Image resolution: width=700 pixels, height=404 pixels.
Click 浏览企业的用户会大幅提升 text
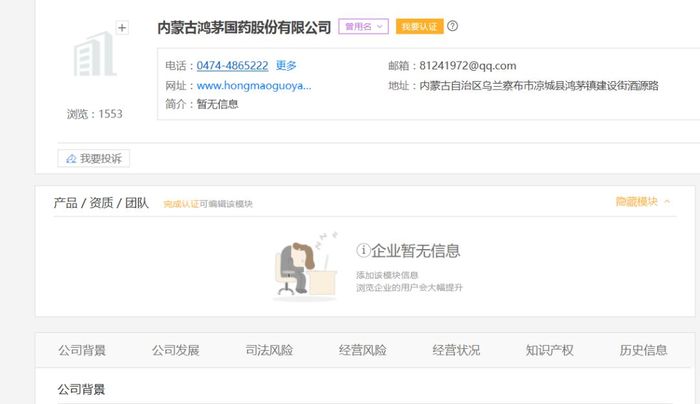409,287
